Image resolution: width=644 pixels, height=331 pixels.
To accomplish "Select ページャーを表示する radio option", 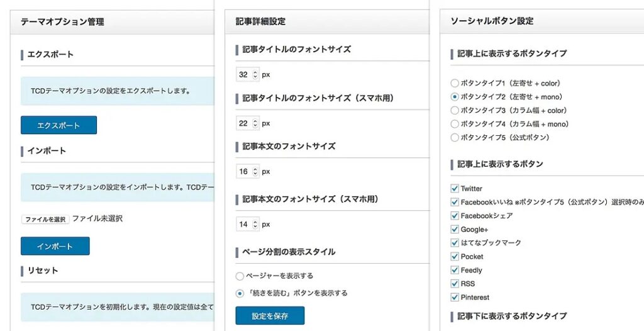I will tap(240, 276).
